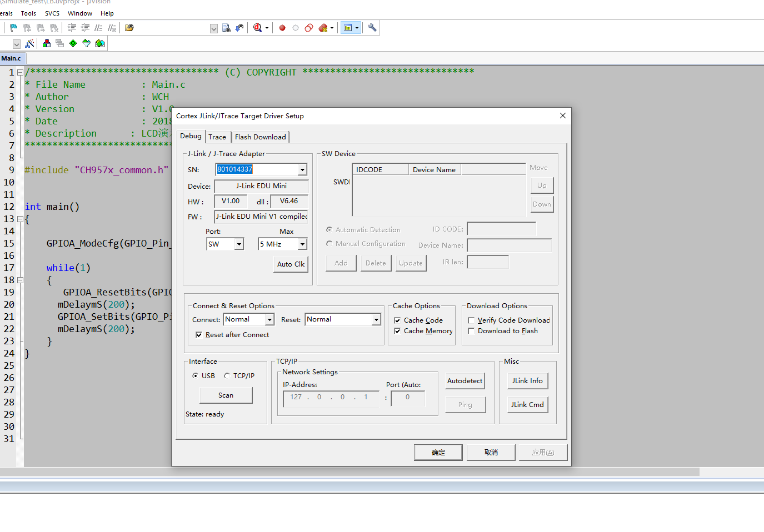Uncomment selection toolbar icon
Image resolution: width=764 pixels, height=532 pixels.
coord(112,28)
